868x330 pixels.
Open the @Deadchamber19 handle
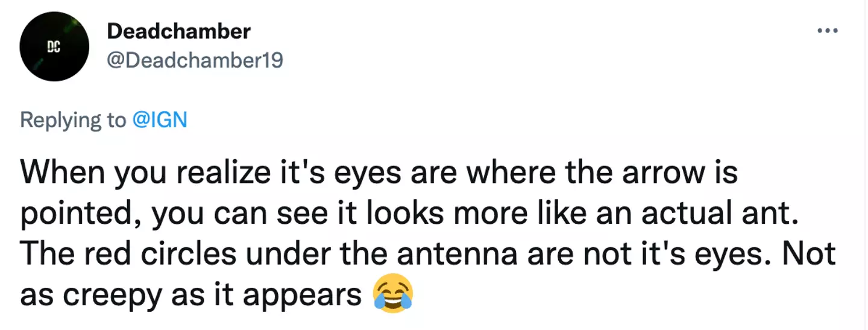(195, 60)
